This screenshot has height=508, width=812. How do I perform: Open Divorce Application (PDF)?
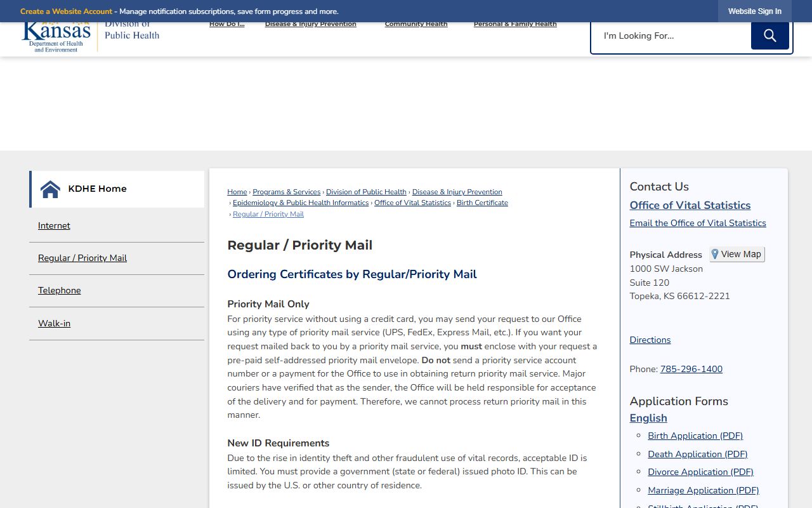click(x=700, y=472)
